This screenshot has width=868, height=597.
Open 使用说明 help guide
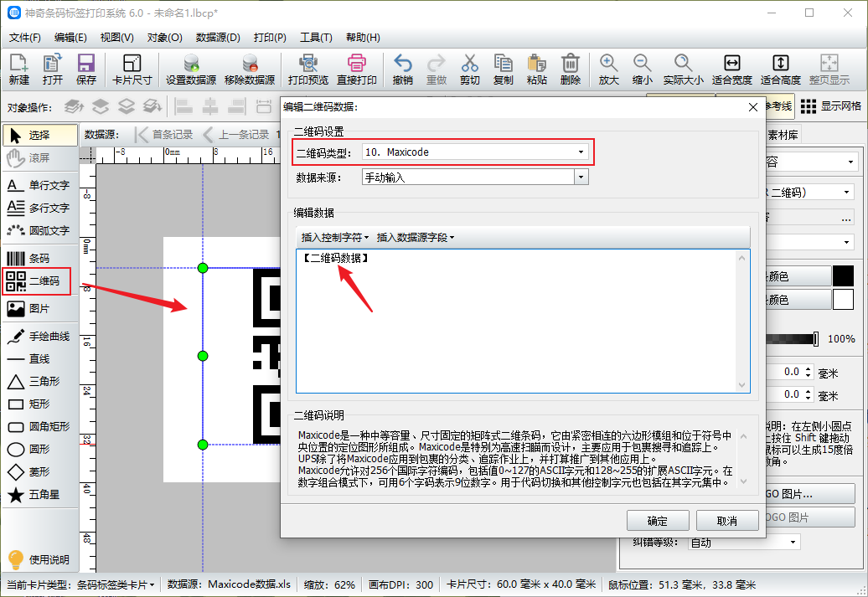40,559
